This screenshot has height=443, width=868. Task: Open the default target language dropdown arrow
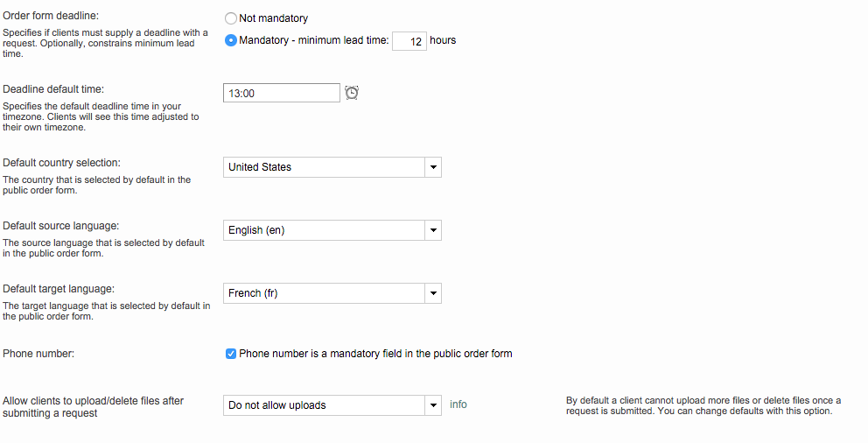(432, 293)
